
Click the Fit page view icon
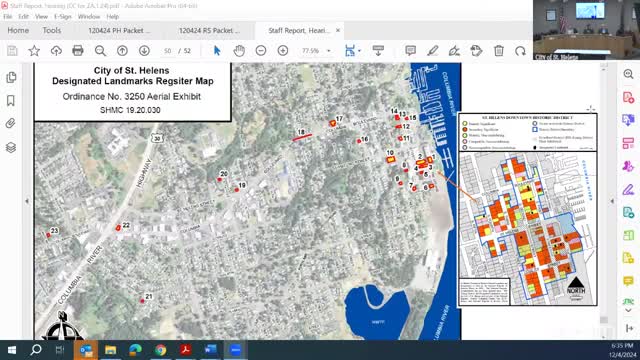click(x=350, y=51)
